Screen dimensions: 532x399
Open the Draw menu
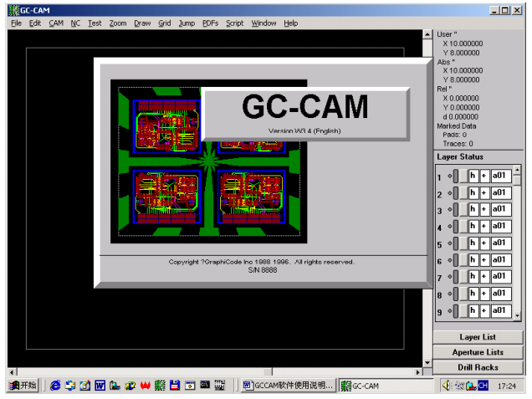tap(142, 23)
